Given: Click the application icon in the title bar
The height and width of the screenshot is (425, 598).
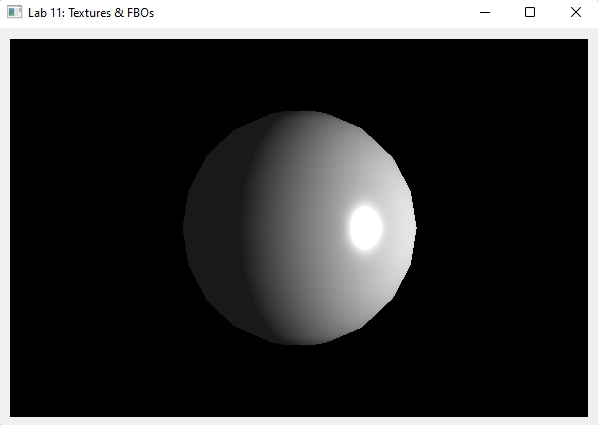Looking at the screenshot, I should click(14, 12).
